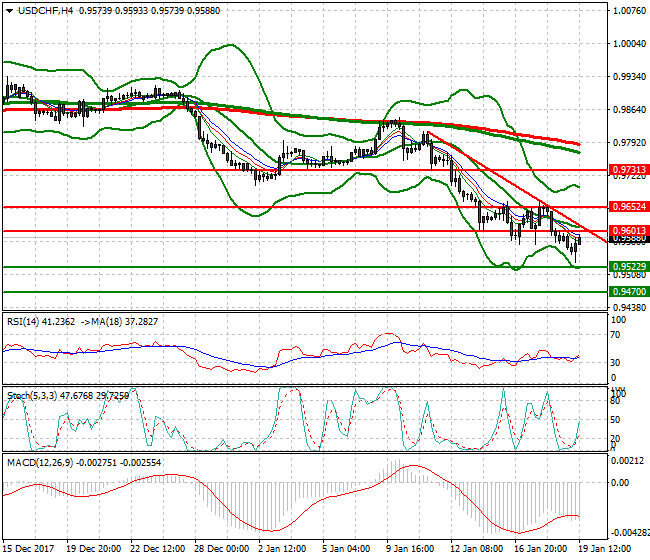Click the 5 Jan 04:00 time axis label
650x560 pixels.
[x=347, y=549]
